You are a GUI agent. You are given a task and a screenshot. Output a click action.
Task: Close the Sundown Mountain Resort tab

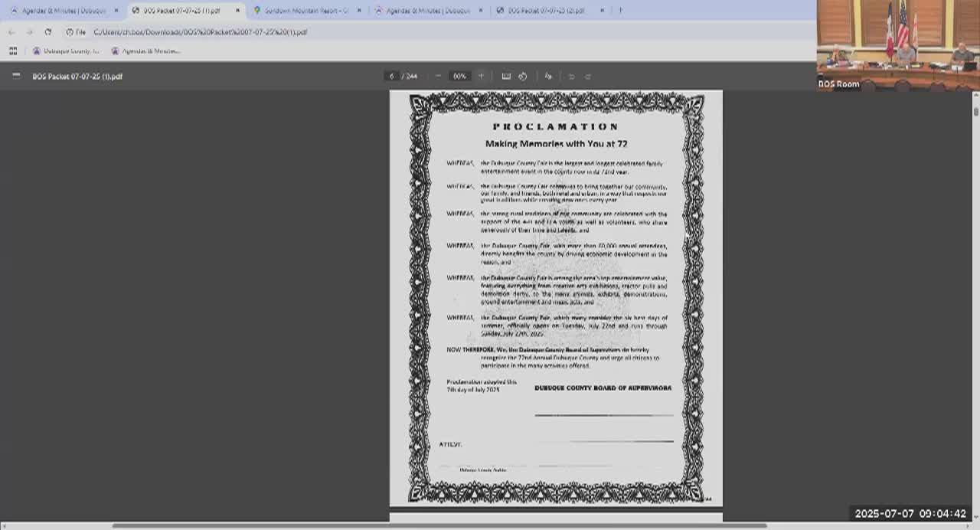(x=359, y=11)
